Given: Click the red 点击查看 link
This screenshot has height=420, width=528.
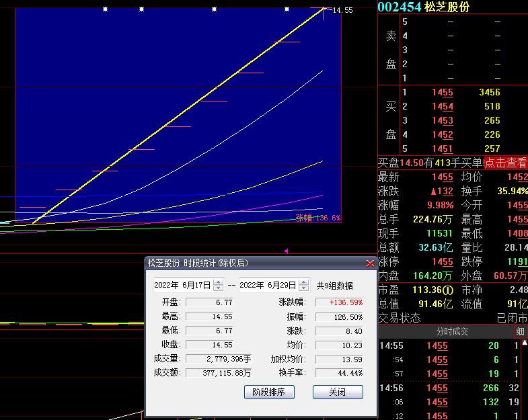Looking at the screenshot, I should [506, 163].
